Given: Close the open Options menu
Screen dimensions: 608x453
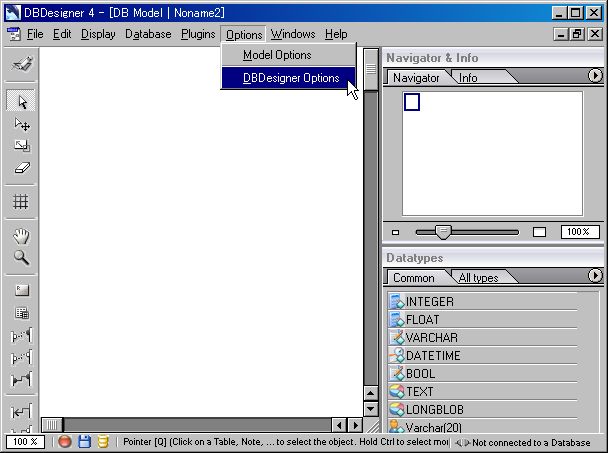Looking at the screenshot, I should pos(244,34).
